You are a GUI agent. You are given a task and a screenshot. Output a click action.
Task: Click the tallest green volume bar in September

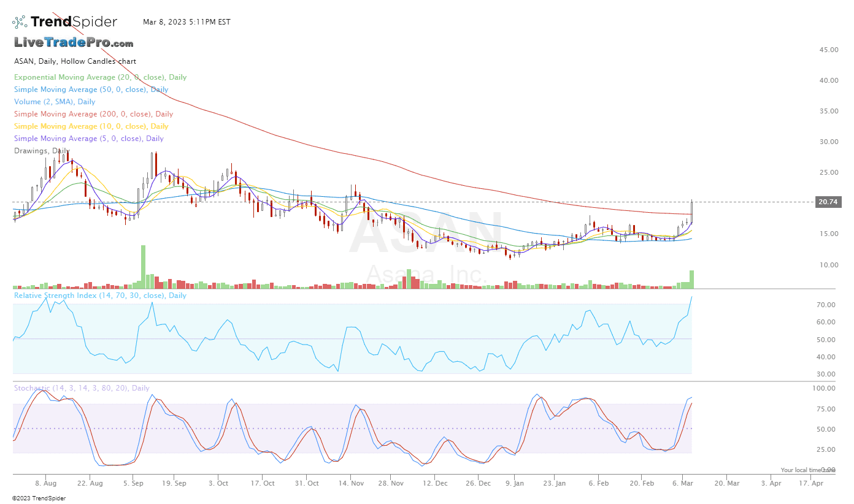click(x=143, y=267)
